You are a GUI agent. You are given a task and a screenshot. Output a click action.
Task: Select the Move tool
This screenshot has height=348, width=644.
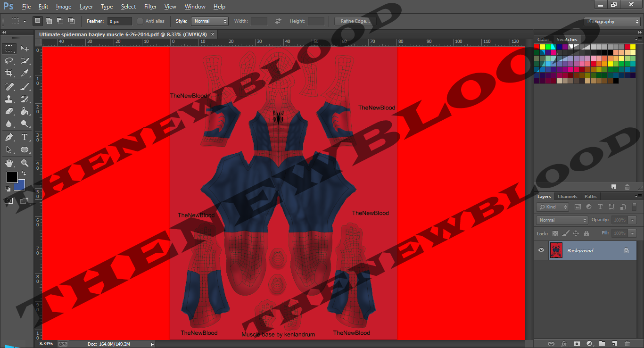[x=25, y=49]
